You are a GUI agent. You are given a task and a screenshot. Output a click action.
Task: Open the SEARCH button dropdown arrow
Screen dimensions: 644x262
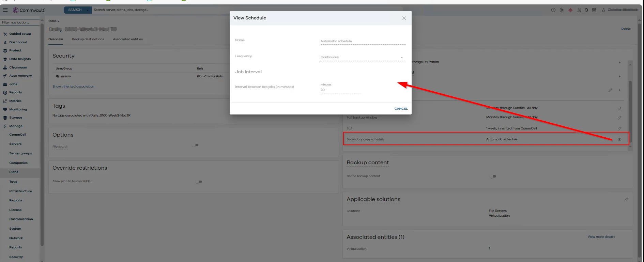tap(88, 10)
